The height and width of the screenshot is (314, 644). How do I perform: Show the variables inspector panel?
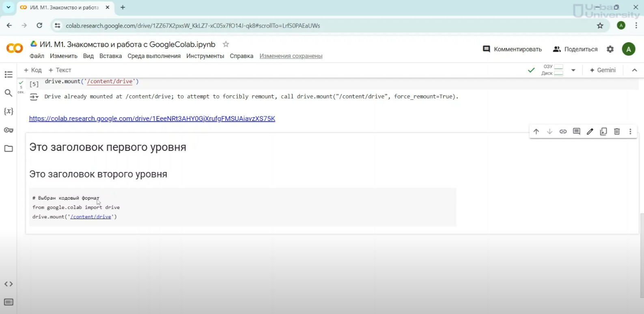click(x=9, y=111)
